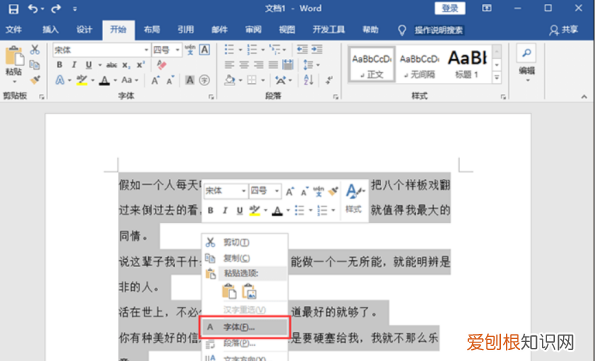
Task: Click the Cut scissors icon in ribbon
Action: pyautogui.click(x=35, y=49)
